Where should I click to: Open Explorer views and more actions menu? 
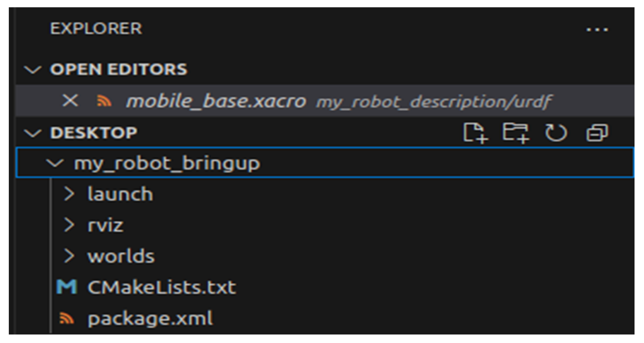(597, 30)
